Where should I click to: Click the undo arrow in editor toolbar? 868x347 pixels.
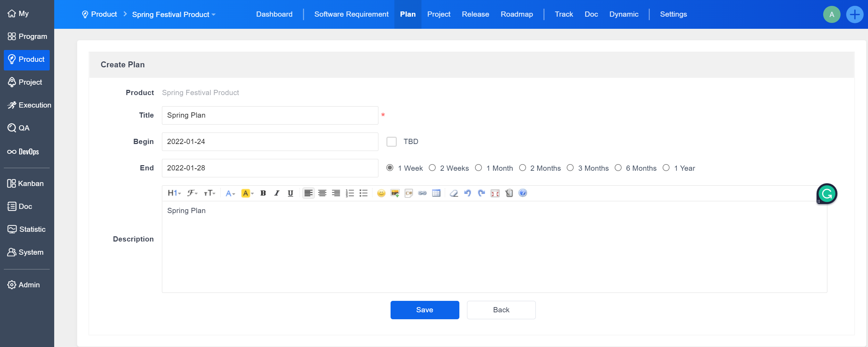tap(467, 193)
